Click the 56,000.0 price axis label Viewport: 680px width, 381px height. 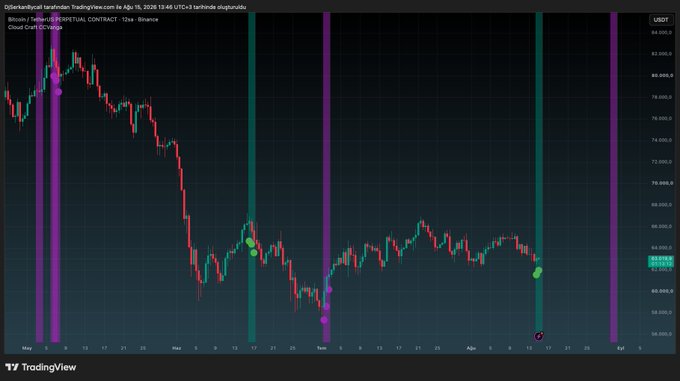click(661, 334)
